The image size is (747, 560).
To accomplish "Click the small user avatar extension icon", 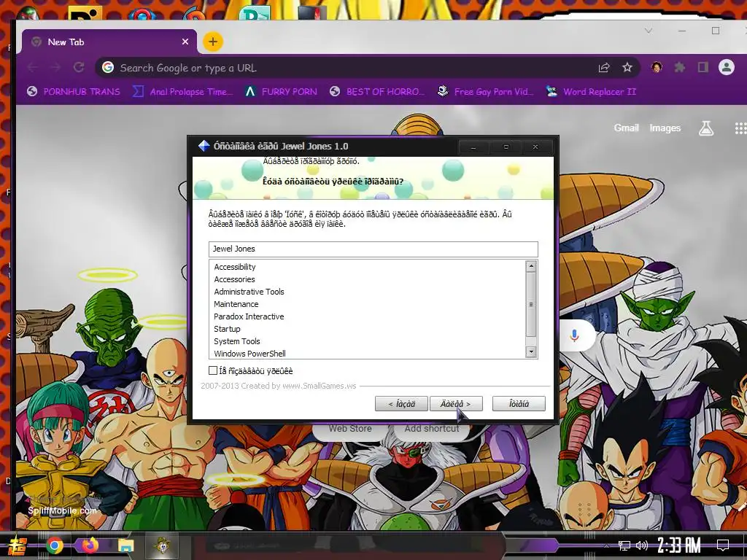I will [x=657, y=68].
